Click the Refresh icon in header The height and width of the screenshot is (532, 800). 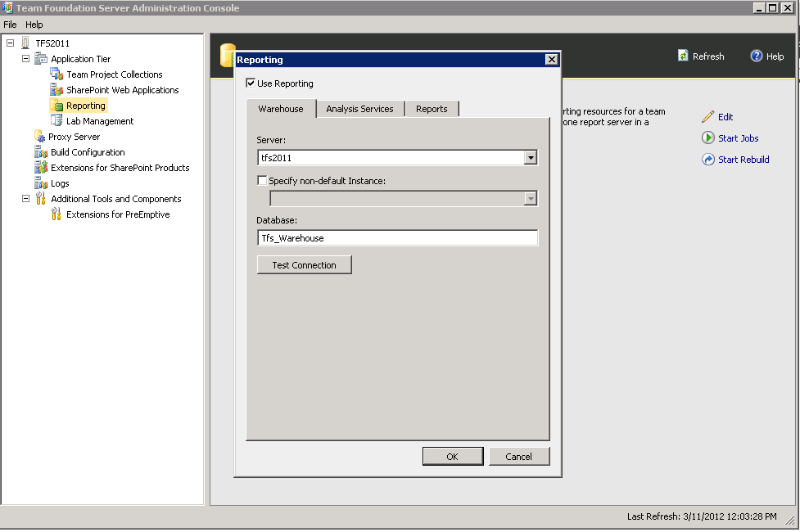pos(683,56)
